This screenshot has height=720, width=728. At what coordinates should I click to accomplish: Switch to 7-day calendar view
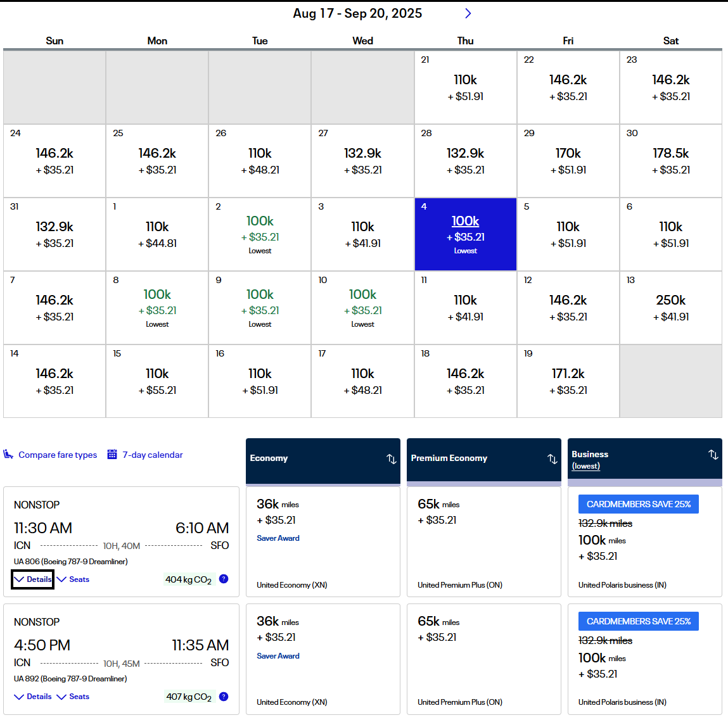click(x=152, y=455)
